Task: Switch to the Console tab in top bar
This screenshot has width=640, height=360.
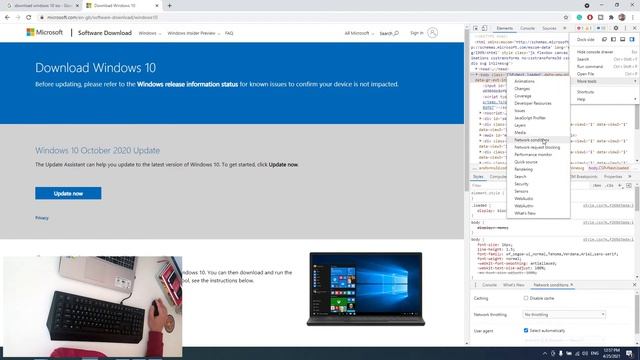Action: coord(527,28)
